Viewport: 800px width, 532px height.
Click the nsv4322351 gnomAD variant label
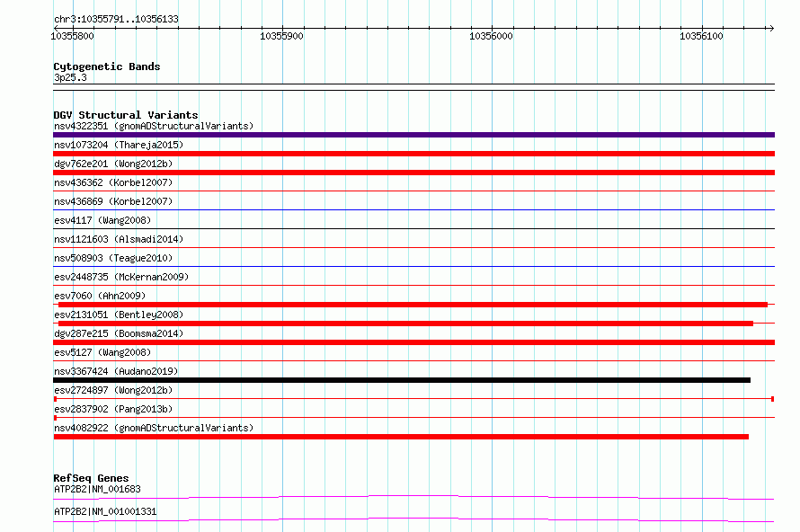(154, 126)
